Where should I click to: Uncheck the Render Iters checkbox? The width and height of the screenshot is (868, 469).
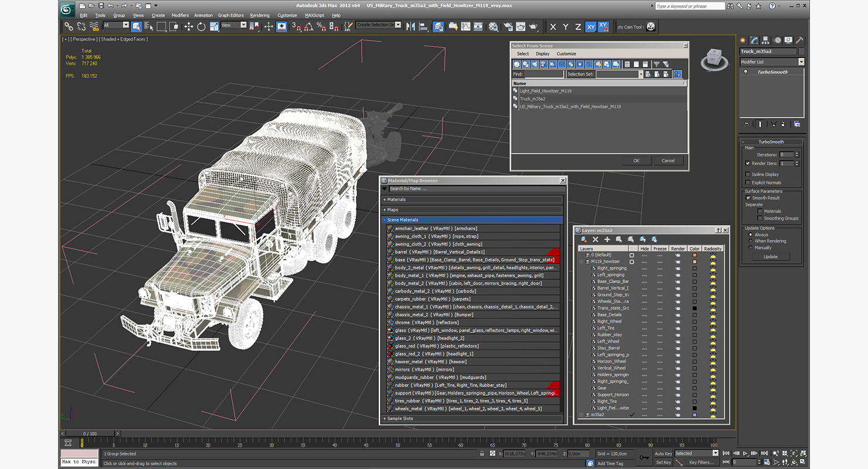point(748,163)
